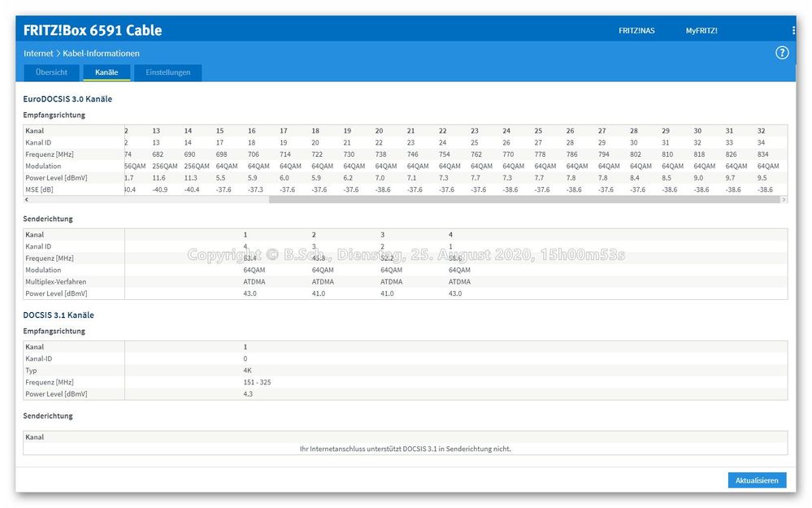Click frequency value 690 in downstream table
Image resolution: width=812 pixels, height=508 pixels.
pos(189,154)
